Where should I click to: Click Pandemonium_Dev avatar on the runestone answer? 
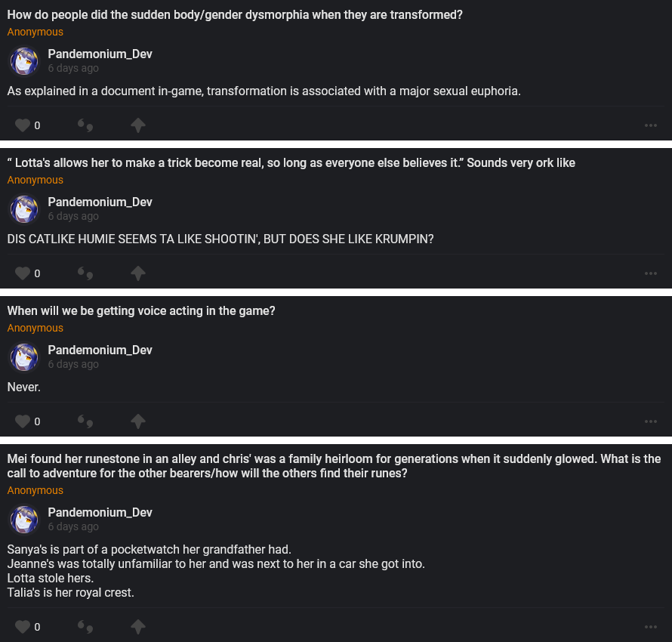(24, 520)
